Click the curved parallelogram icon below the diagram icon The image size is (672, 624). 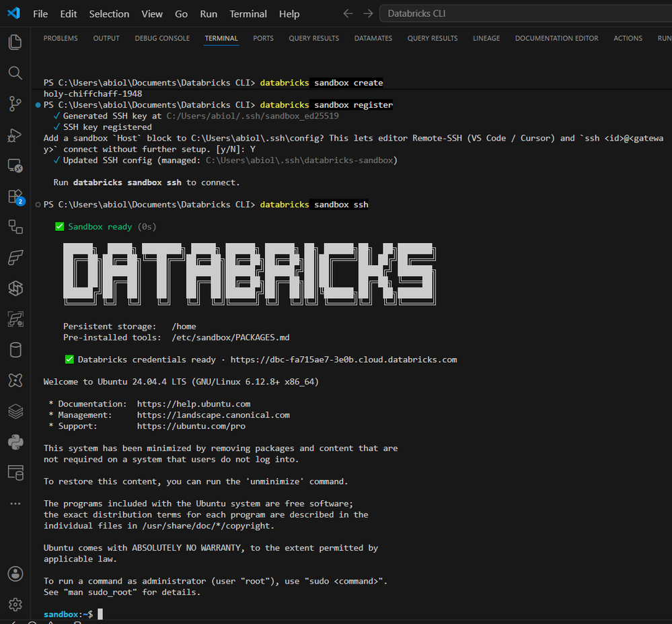[x=15, y=258]
